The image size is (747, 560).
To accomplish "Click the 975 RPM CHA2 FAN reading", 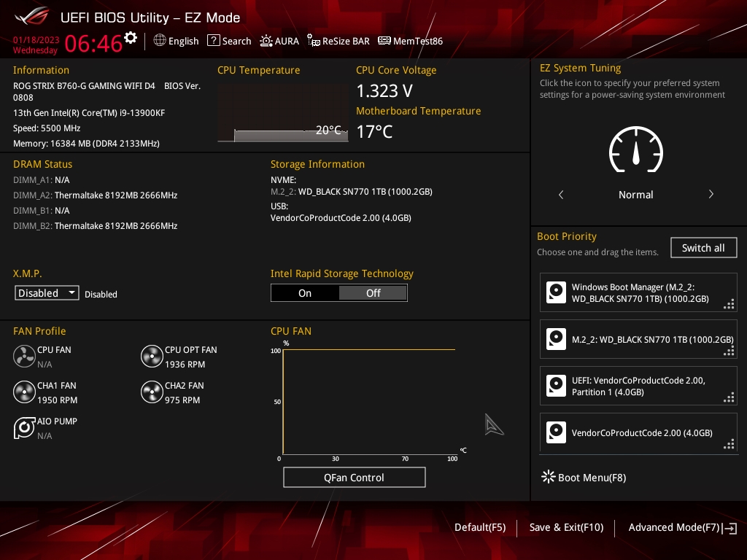I will [182, 400].
